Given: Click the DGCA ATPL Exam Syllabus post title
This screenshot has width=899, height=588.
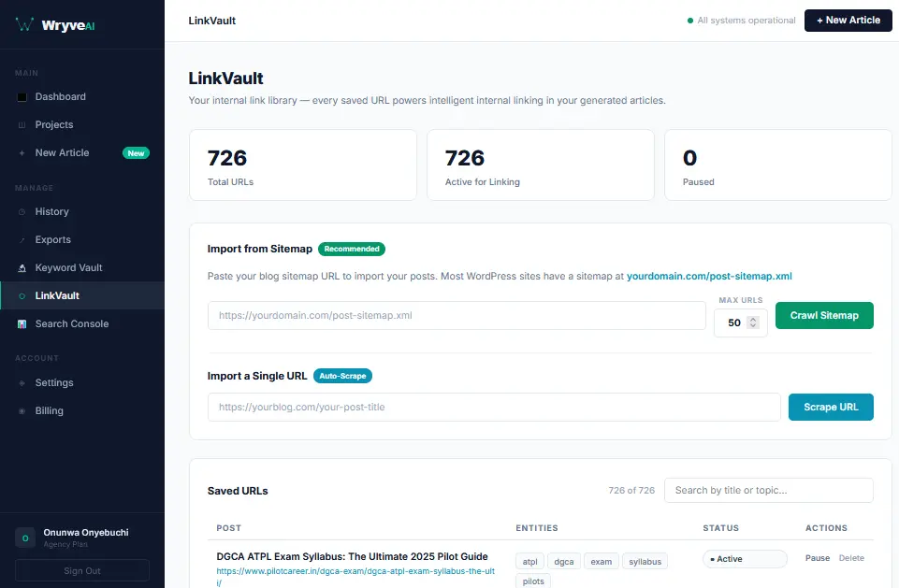Looking at the screenshot, I should tap(352, 556).
